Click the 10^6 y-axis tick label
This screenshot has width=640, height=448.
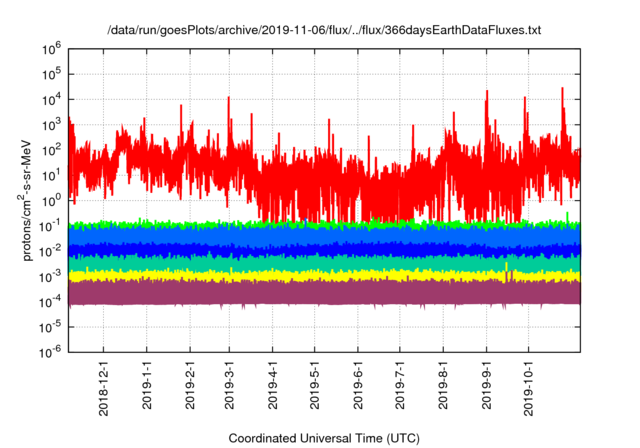[51, 49]
